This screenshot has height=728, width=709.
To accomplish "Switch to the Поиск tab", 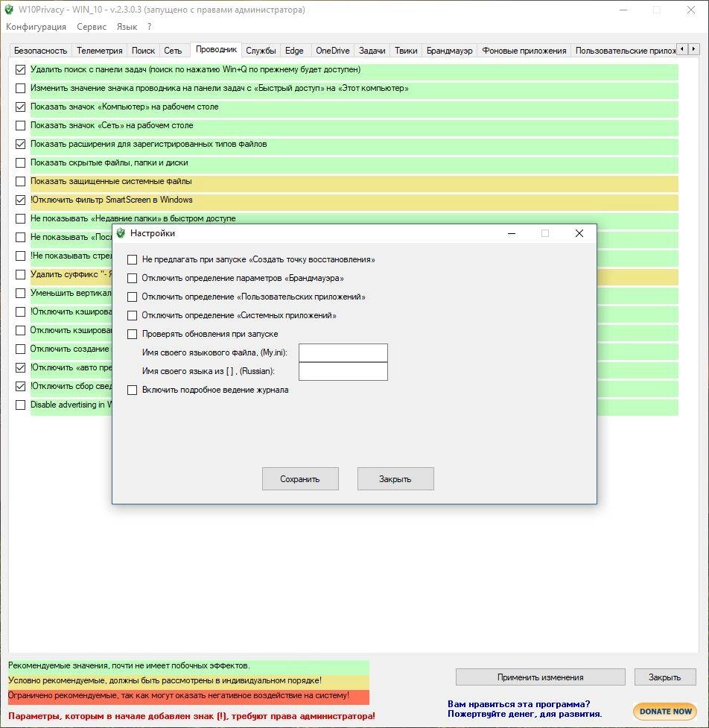I will (143, 51).
